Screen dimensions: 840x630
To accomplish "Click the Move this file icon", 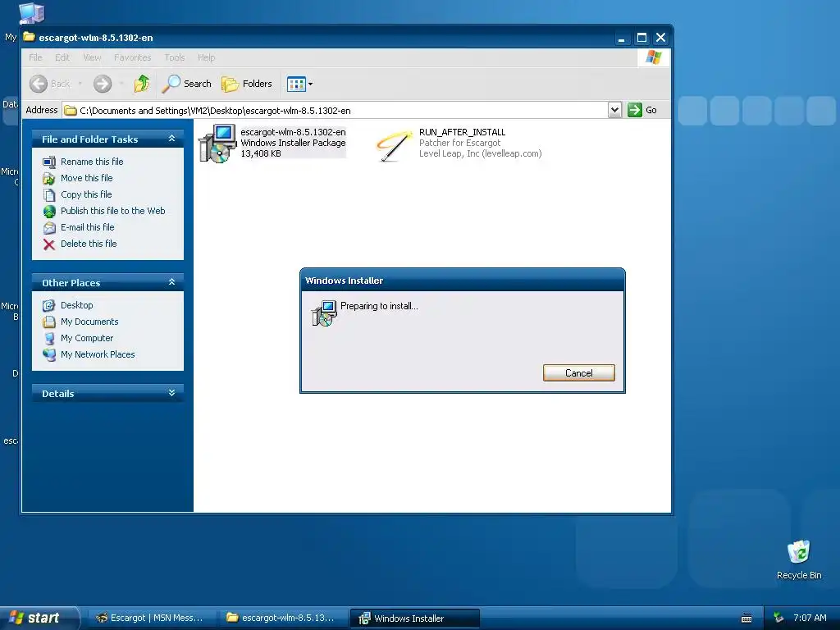I will (x=48, y=178).
